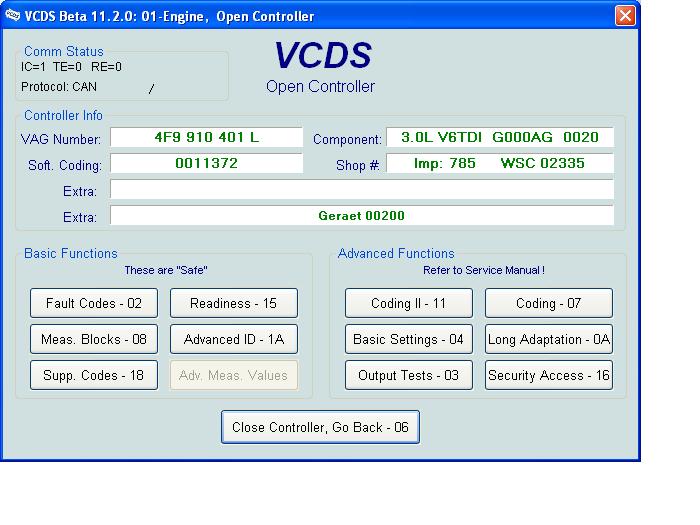Click Advanced ID - 1A button
The height and width of the screenshot is (525, 700).
[233, 339]
